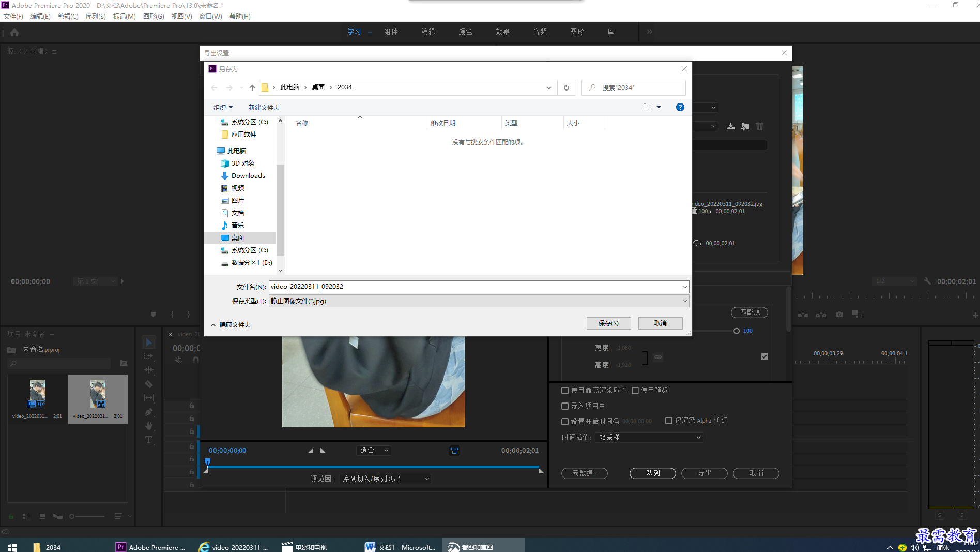The width and height of the screenshot is (980, 552).
Task: Enable set start timecode checkbox
Action: pyautogui.click(x=565, y=421)
